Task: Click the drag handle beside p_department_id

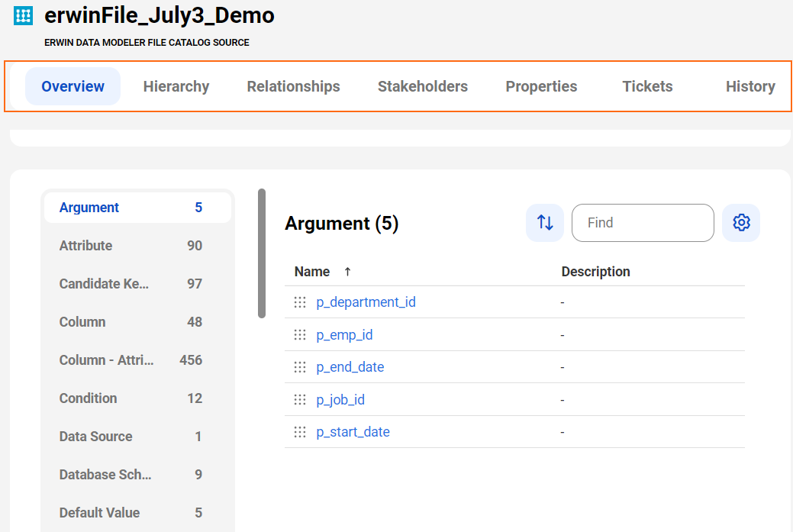Action: coord(300,302)
